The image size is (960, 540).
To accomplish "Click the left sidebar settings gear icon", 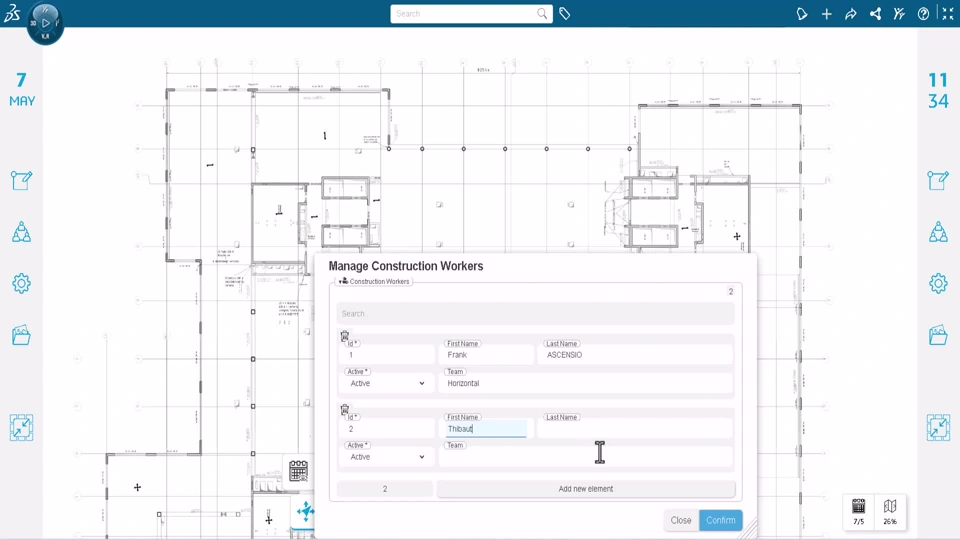I will pos(21,284).
